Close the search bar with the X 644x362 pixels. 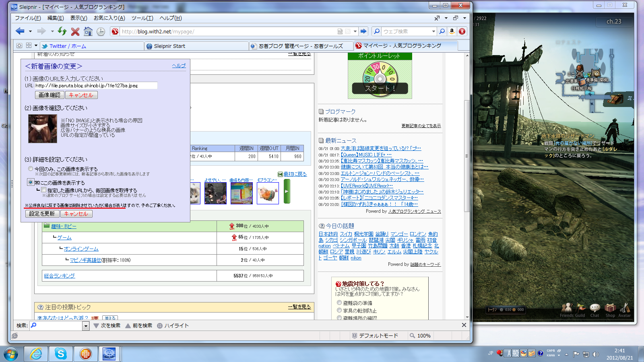coord(464,325)
